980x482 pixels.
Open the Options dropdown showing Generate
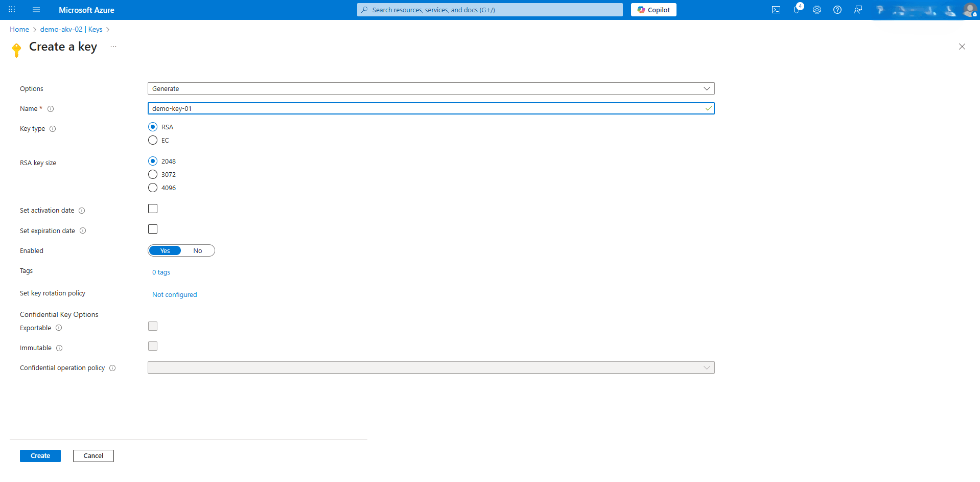[708, 88]
